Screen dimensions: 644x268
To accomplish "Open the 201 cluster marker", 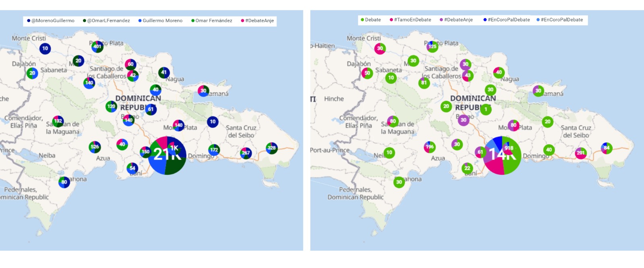I will click(x=580, y=153).
